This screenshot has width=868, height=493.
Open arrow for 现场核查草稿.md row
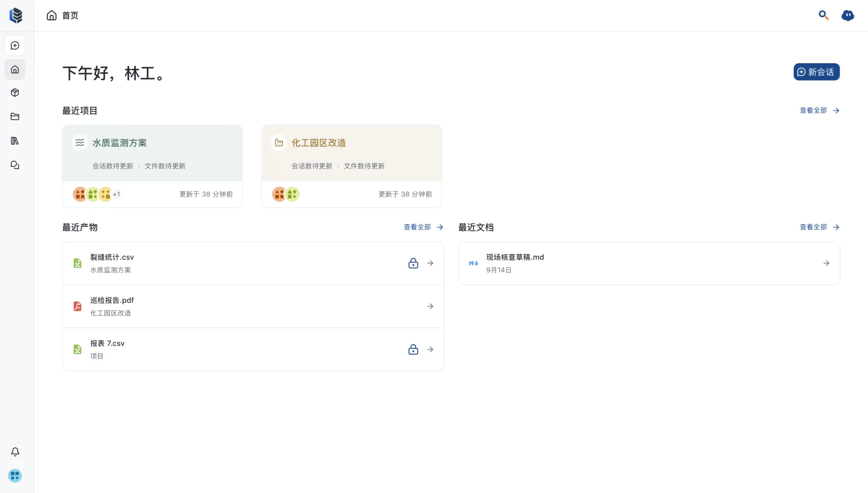(826, 263)
